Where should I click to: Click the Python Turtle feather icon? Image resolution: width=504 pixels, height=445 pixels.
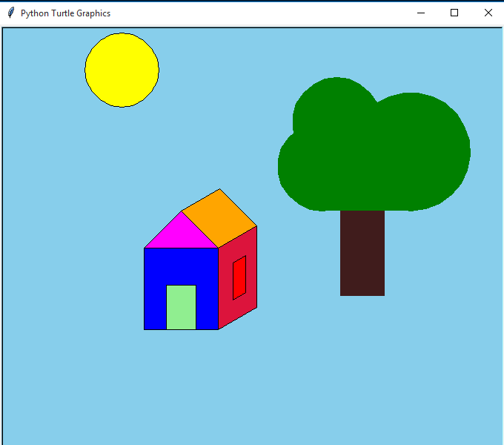point(11,13)
